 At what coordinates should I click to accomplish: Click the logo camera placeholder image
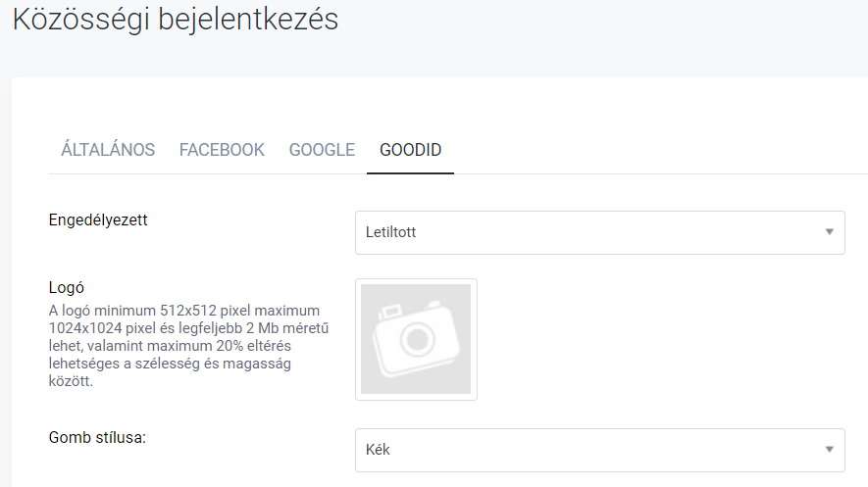pos(416,339)
